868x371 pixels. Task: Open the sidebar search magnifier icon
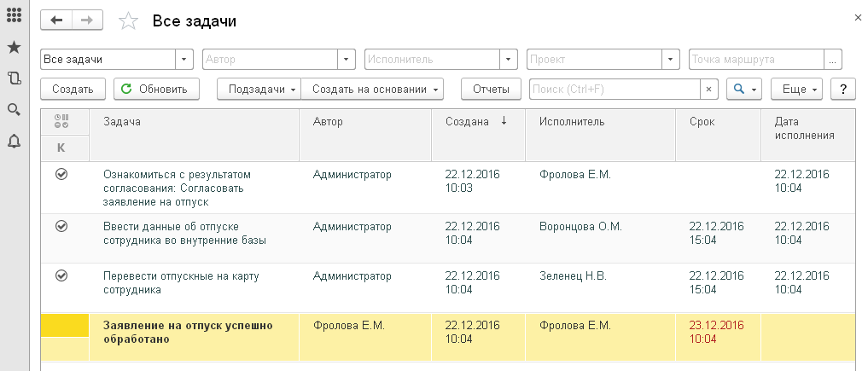point(14,109)
